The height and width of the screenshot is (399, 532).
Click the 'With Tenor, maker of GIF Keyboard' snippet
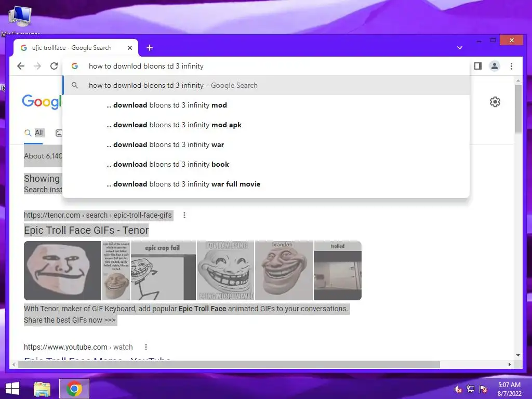click(x=186, y=309)
